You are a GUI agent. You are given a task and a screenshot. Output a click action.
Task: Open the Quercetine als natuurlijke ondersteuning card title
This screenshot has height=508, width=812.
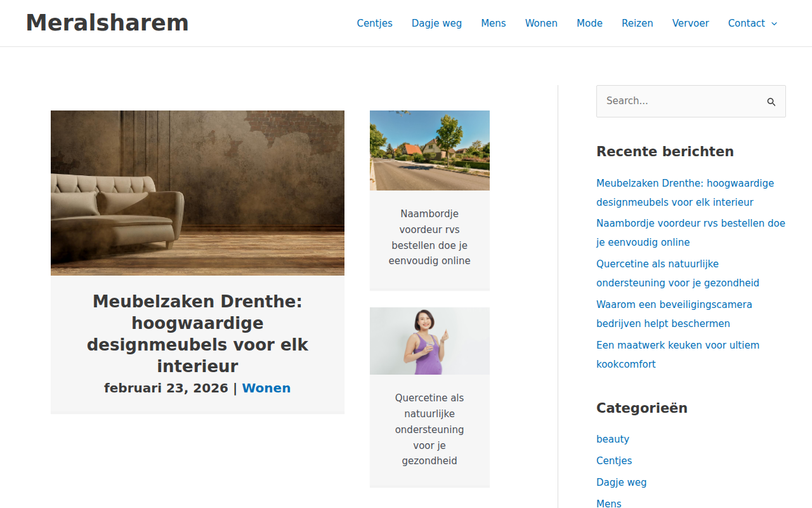(x=429, y=429)
